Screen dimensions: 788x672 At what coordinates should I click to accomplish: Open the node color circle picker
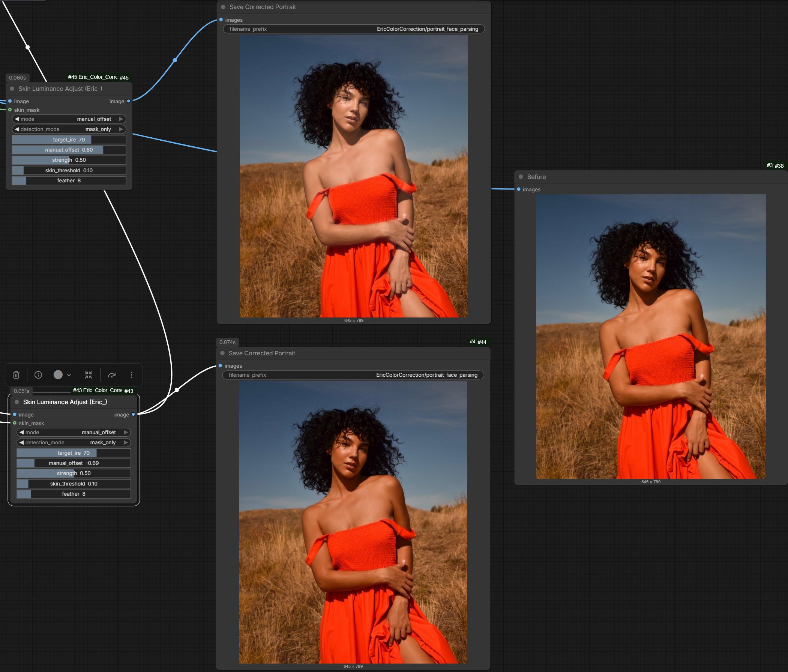point(58,375)
